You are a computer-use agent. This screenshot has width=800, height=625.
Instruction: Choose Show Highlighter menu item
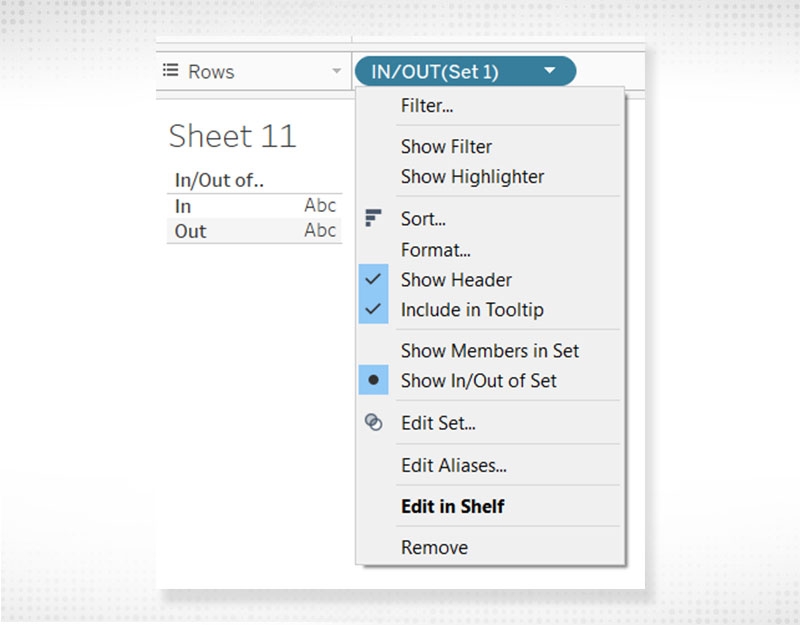pyautogui.click(x=472, y=176)
